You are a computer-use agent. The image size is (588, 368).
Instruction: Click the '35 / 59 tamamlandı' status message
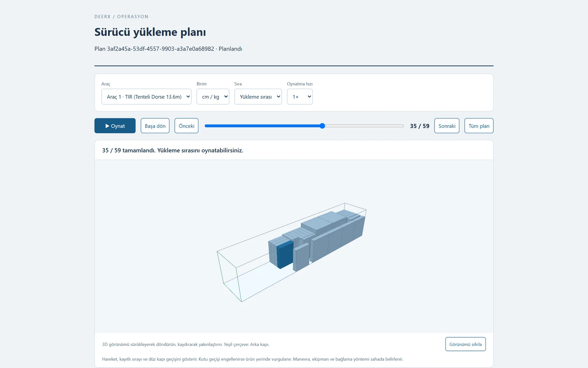coord(173,150)
